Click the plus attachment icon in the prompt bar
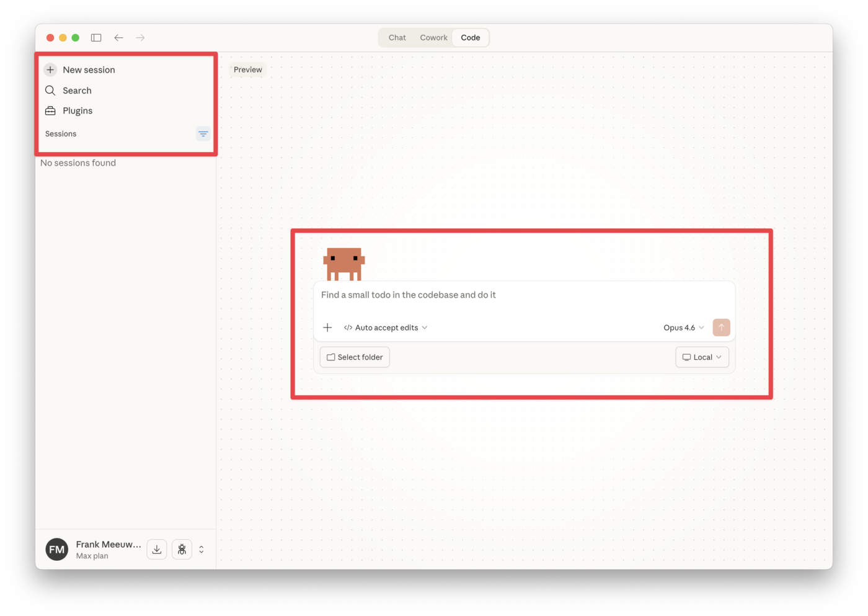This screenshot has width=868, height=616. tap(327, 327)
